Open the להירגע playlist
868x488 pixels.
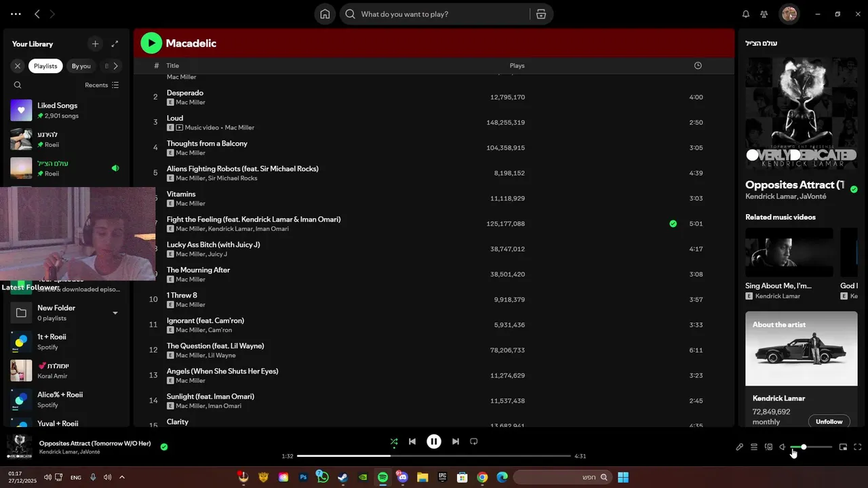point(66,140)
